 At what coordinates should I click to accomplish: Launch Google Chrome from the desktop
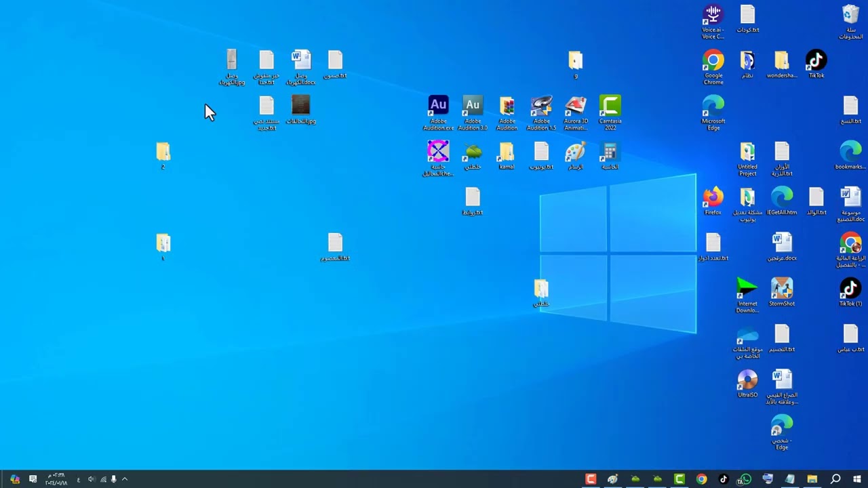click(713, 68)
